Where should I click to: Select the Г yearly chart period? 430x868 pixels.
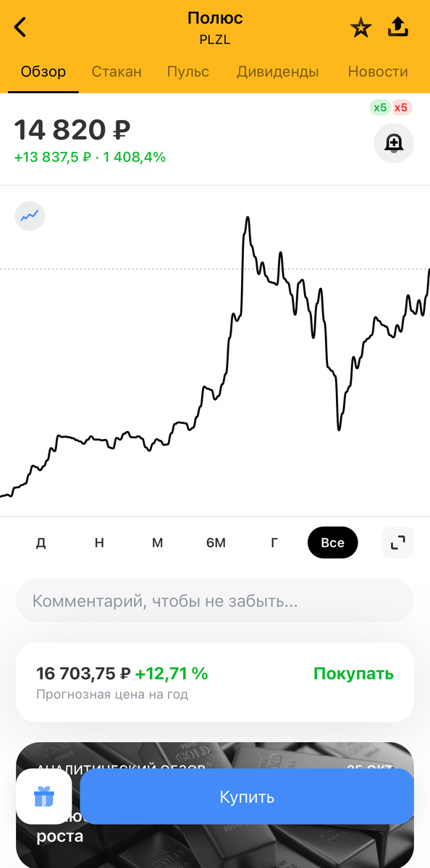(274, 542)
